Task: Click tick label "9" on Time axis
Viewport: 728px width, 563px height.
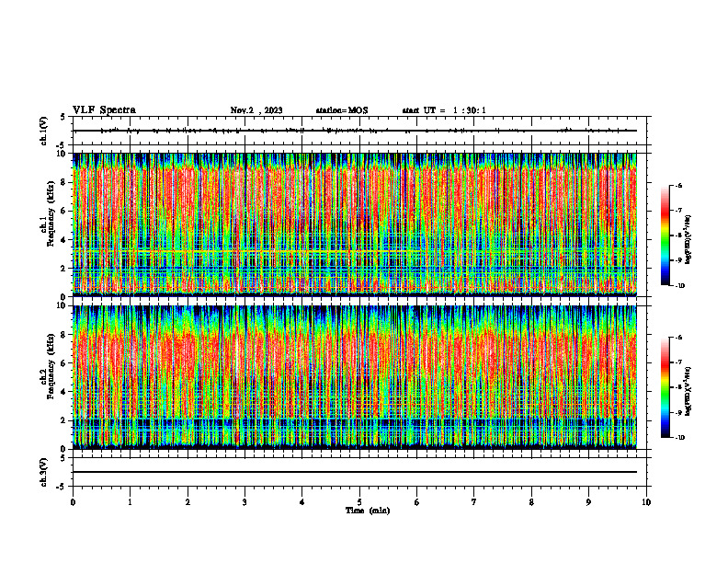Action: [x=588, y=502]
